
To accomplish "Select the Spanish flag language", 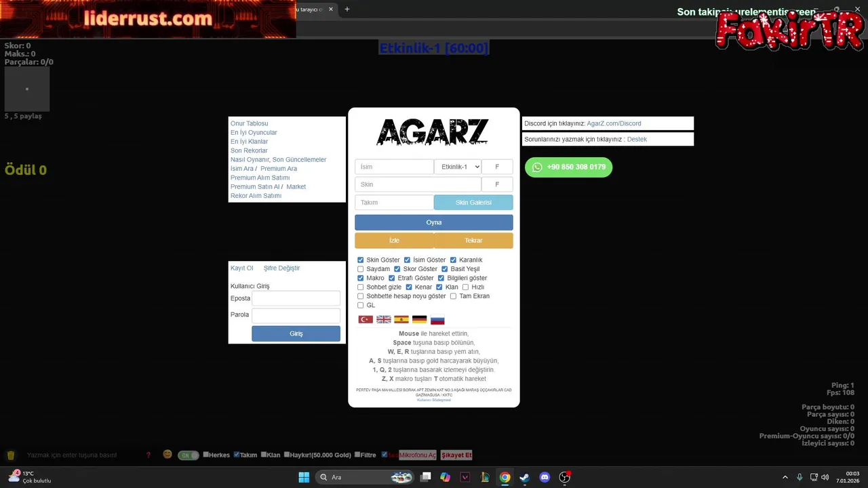I will [401, 319].
